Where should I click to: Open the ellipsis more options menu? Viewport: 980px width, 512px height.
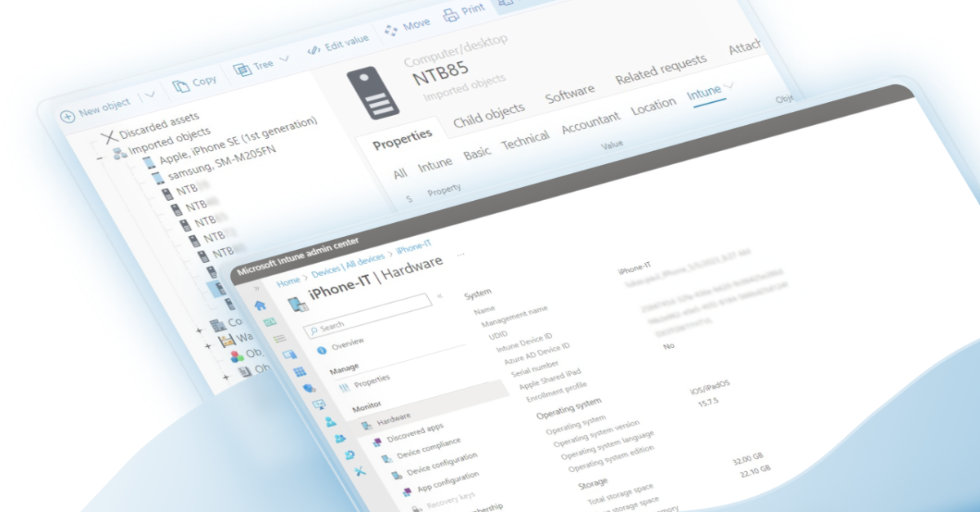(461, 253)
